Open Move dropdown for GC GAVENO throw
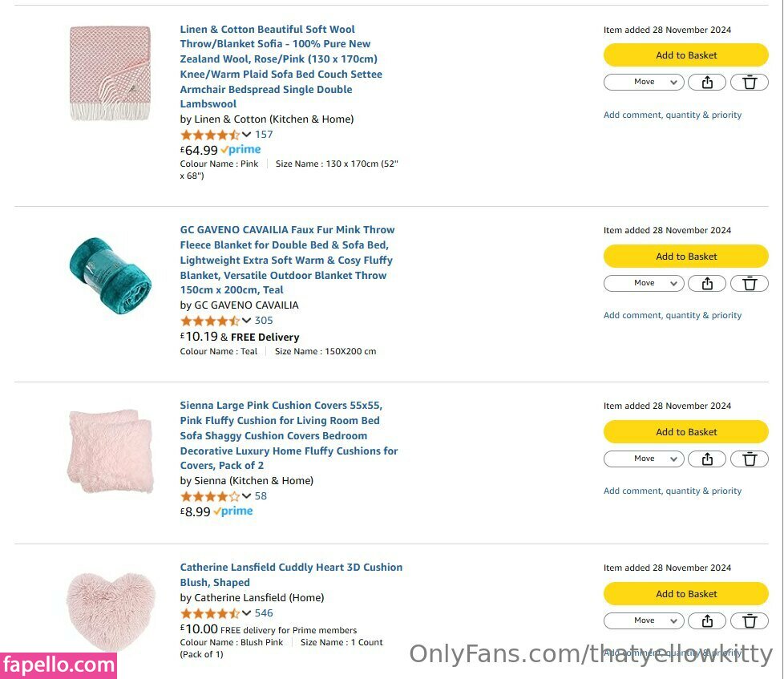 644,283
